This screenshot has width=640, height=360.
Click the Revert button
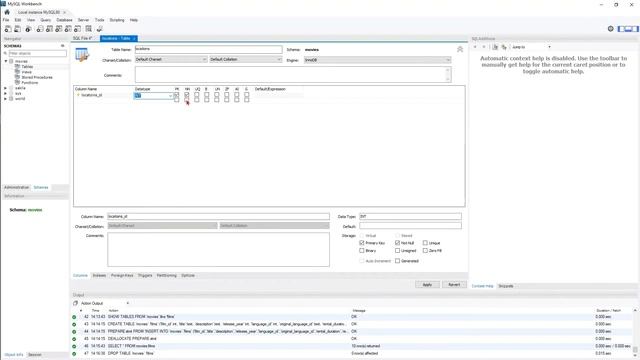[454, 284]
